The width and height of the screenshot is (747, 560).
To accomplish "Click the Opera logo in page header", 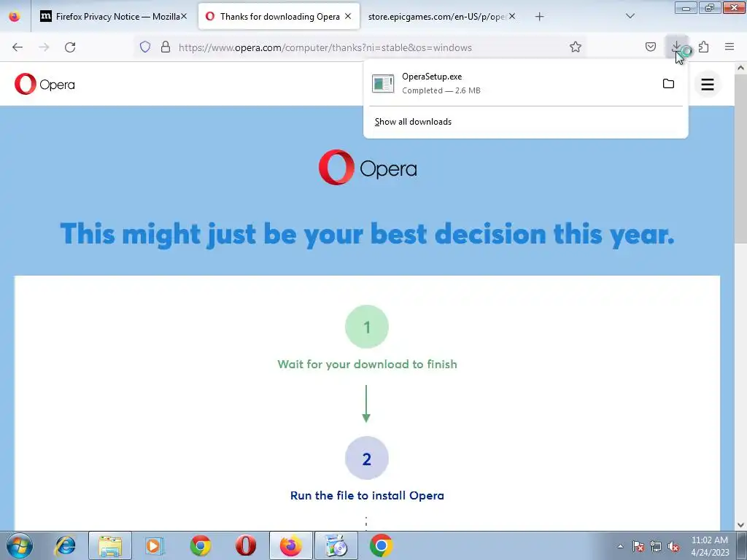I will point(44,85).
